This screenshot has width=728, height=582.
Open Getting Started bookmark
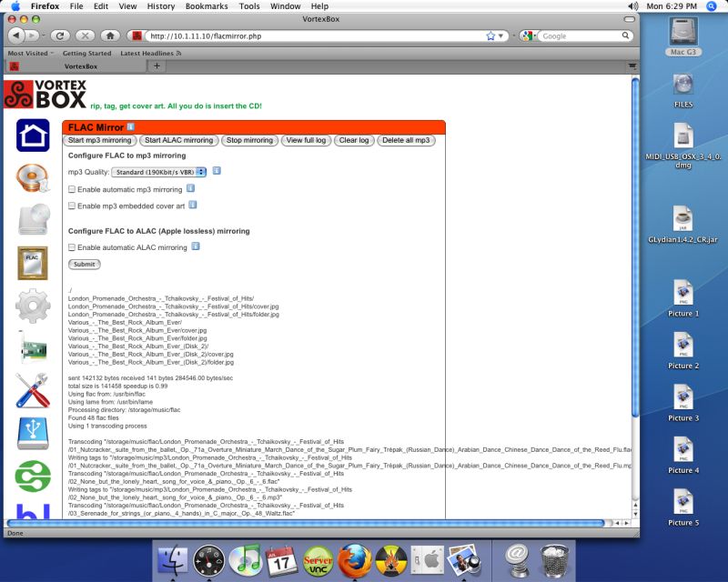(x=86, y=54)
